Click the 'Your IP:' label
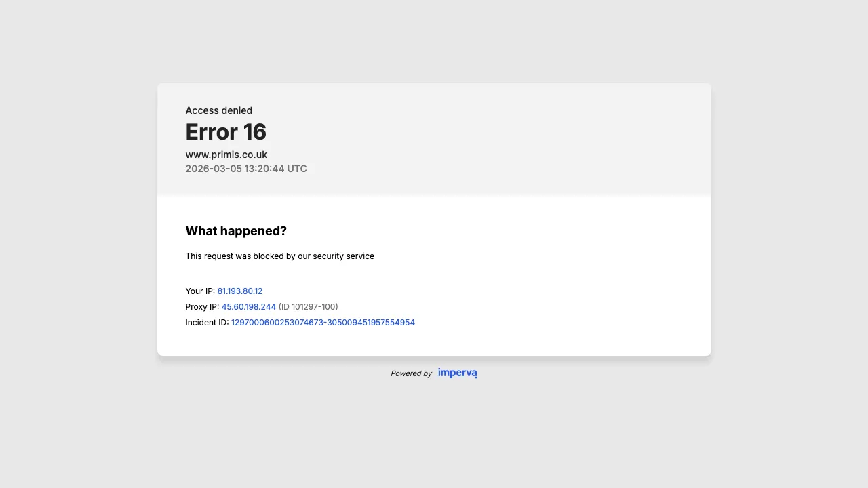868x488 pixels. [200, 291]
